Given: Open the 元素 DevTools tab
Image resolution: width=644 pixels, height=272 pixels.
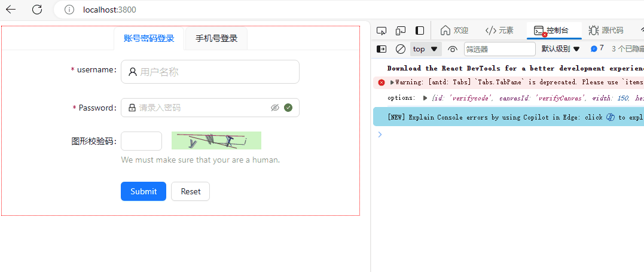Looking at the screenshot, I should coord(499,30).
